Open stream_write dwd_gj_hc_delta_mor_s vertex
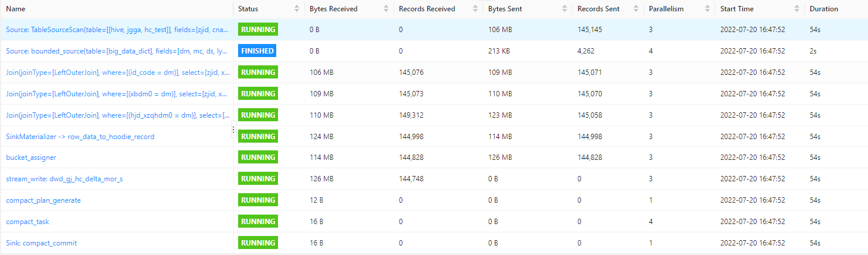This screenshot has width=868, height=255. tap(64, 179)
